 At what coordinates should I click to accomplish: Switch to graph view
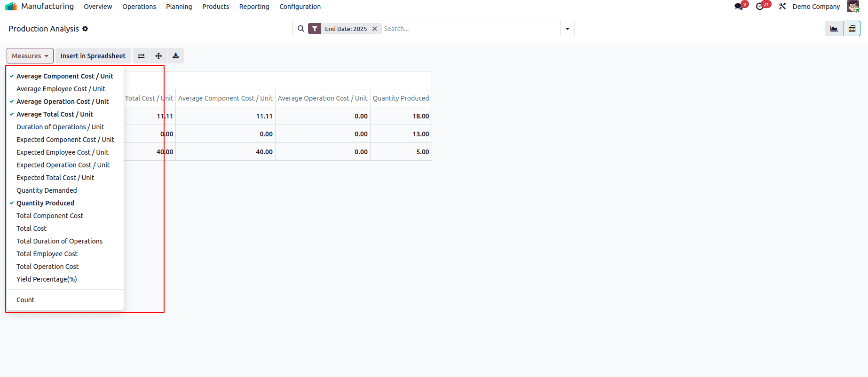point(834,29)
